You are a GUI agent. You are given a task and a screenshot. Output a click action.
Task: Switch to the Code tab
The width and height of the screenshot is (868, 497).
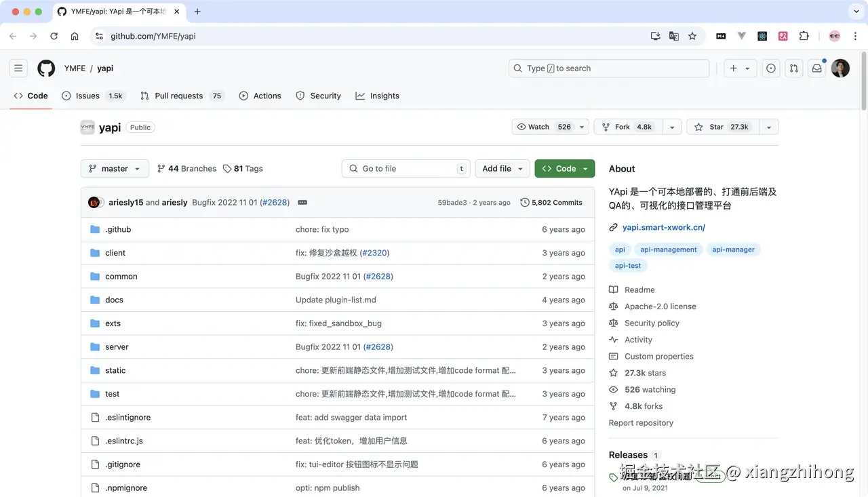(x=31, y=96)
